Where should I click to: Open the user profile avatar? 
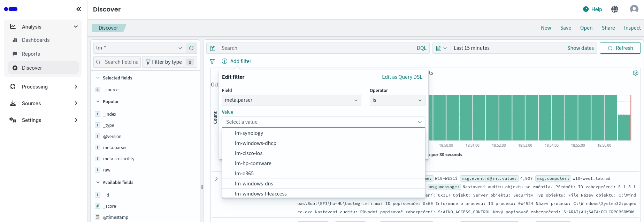[634, 9]
